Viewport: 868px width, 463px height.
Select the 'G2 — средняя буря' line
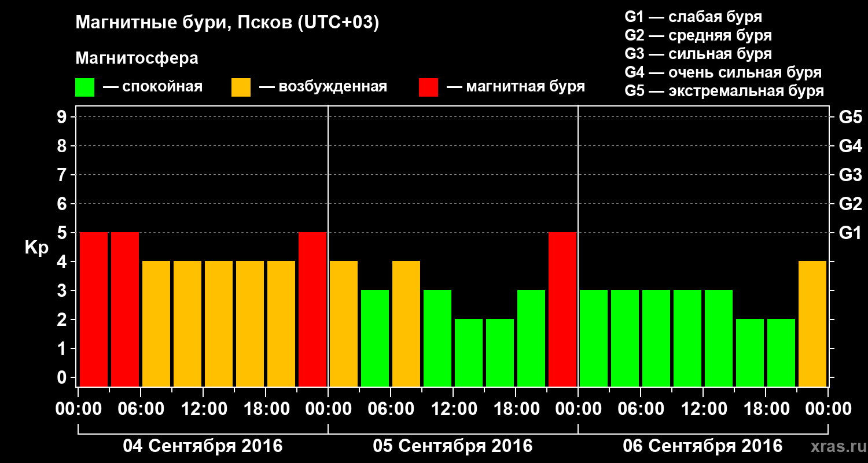point(698,35)
